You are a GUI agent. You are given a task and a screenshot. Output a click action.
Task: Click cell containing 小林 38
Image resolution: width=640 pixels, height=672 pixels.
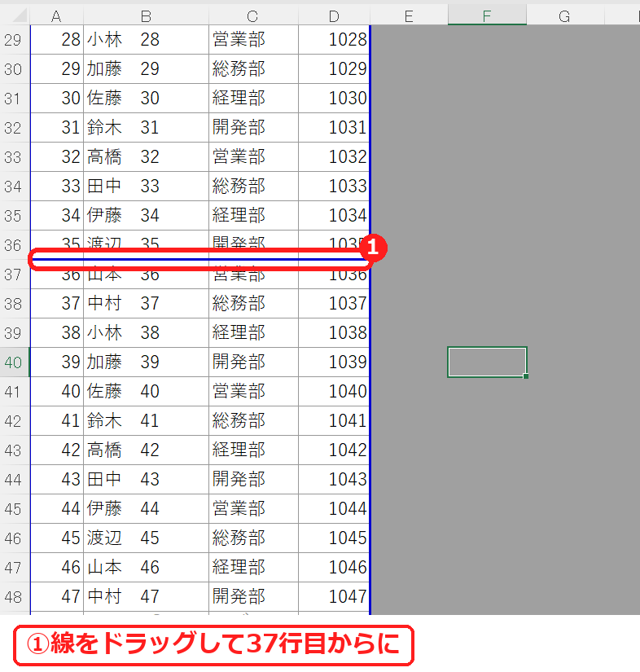pyautogui.click(x=146, y=332)
